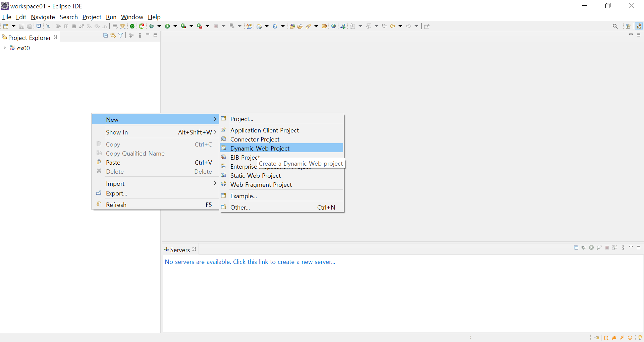Viewport: 644px width, 342px height.
Task: Close the Project Explorer tab
Action: coord(55,37)
